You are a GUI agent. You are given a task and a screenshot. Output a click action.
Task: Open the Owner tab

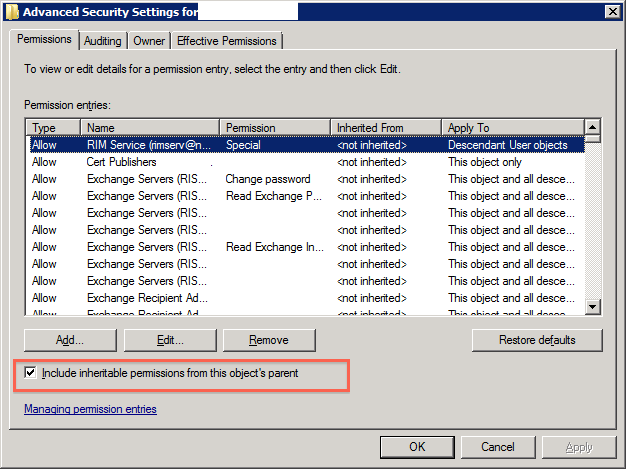149,41
